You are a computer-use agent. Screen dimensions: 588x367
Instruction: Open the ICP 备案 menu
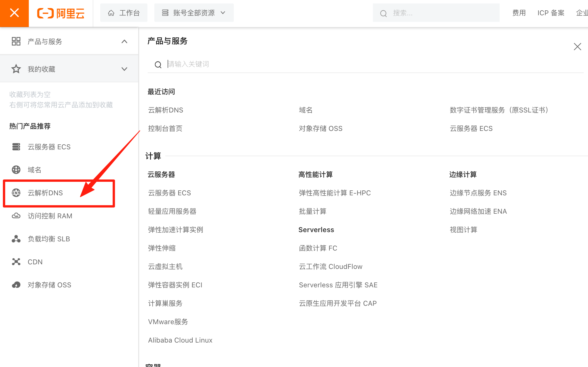click(551, 13)
